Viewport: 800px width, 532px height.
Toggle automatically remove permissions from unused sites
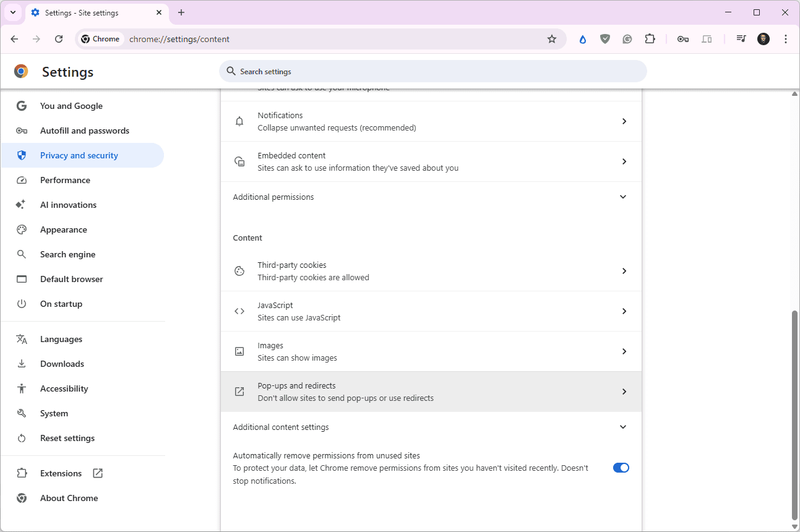621,468
